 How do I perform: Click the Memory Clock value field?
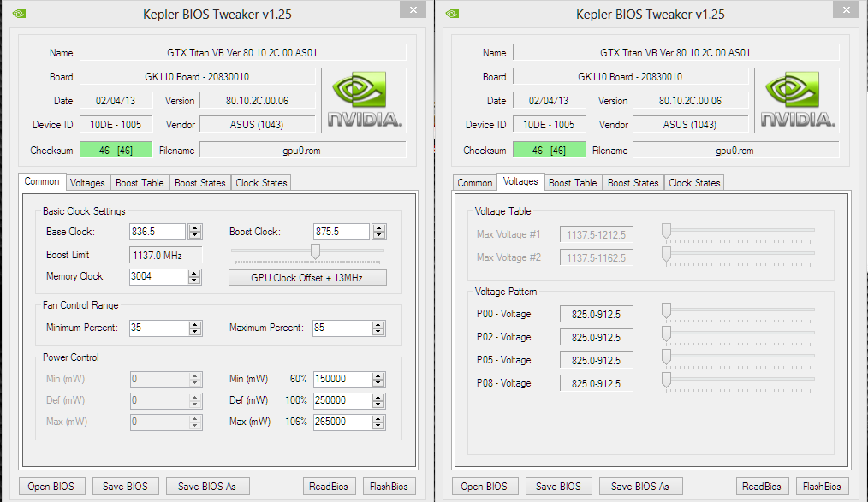158,276
